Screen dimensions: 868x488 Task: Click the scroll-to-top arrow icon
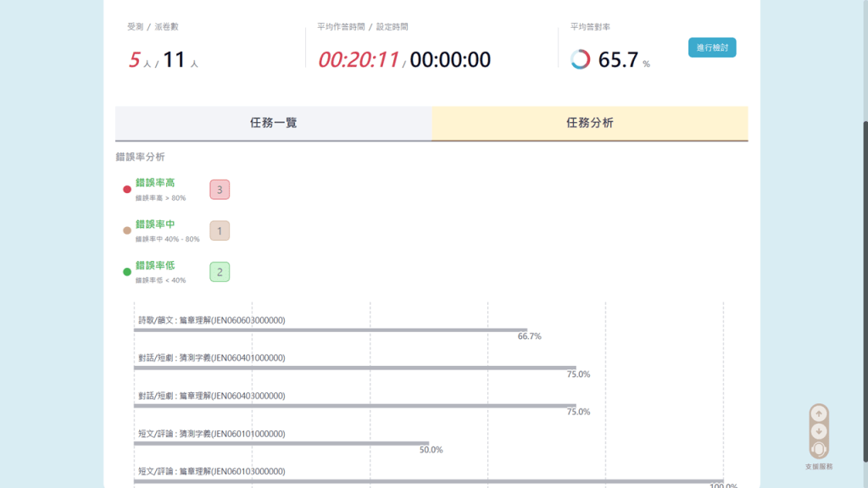click(x=818, y=414)
